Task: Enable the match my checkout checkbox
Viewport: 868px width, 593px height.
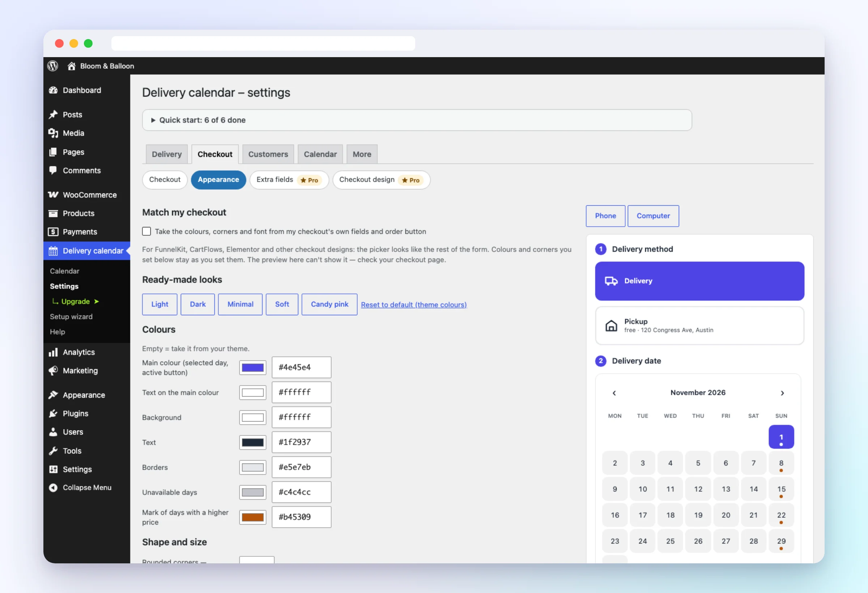Action: (x=146, y=231)
